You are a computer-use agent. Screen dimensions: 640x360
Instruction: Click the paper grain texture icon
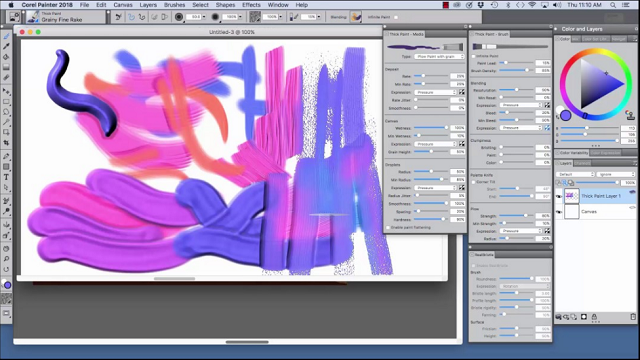(255, 17)
